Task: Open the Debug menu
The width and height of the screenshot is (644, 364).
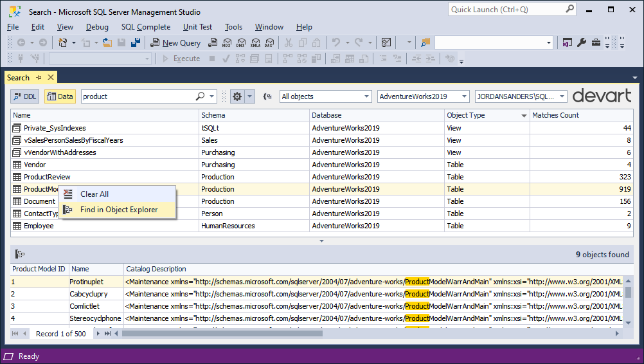Action: click(x=97, y=27)
